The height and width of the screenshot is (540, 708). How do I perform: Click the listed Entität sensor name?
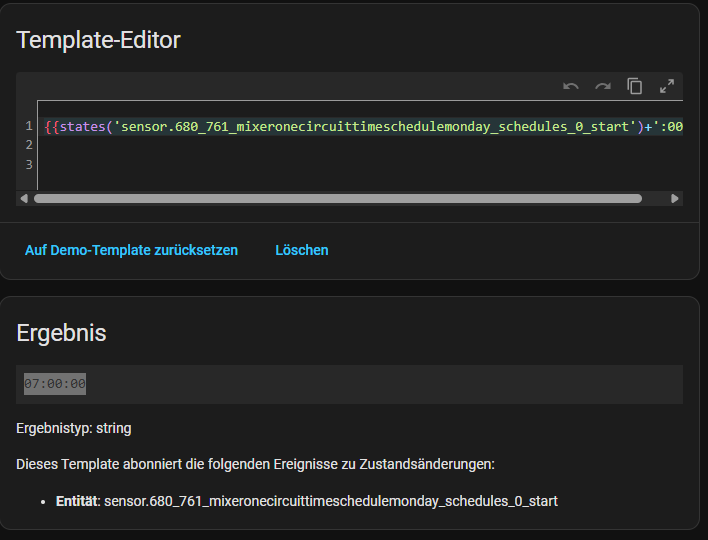(x=330, y=500)
